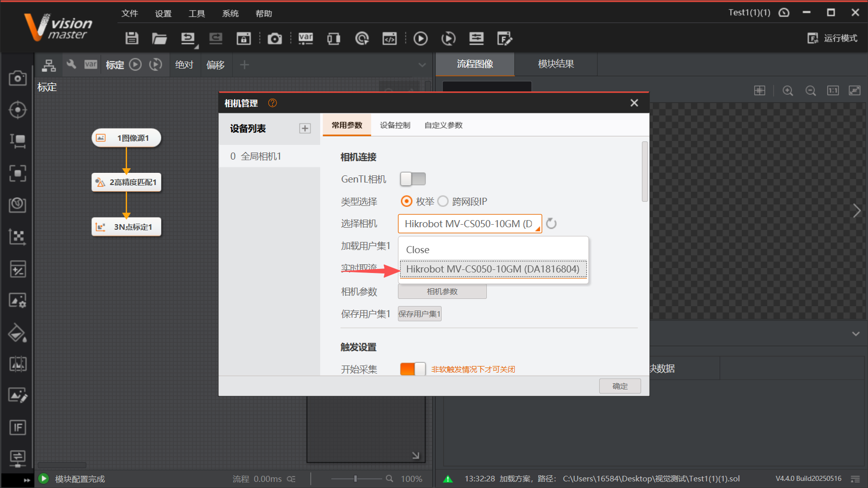The image size is (868, 488).
Task: Click the save solution icon in toolbar
Action: tap(132, 38)
